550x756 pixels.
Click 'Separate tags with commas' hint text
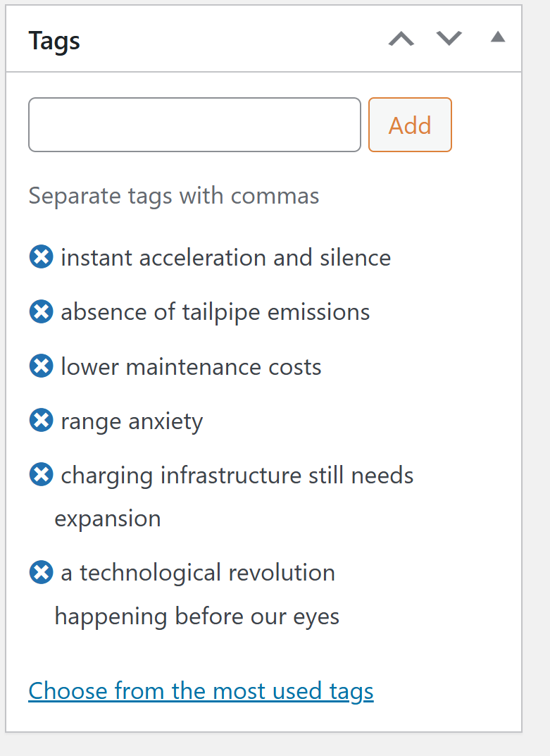coord(174,195)
